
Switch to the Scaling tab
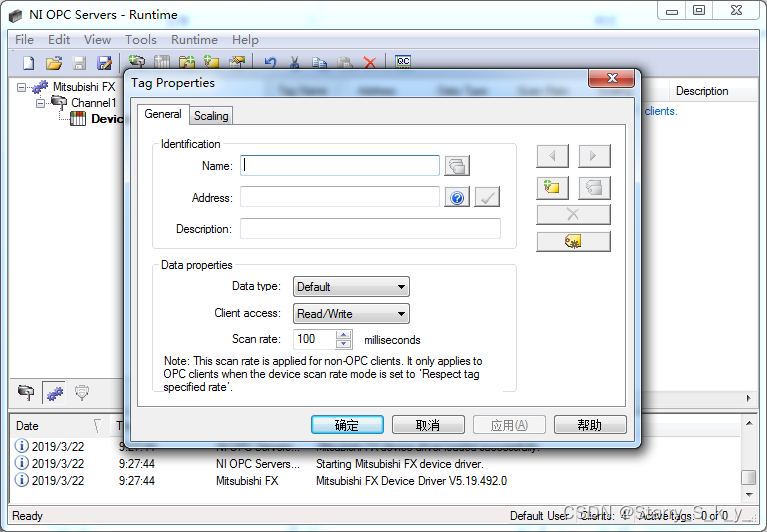pyautogui.click(x=211, y=116)
